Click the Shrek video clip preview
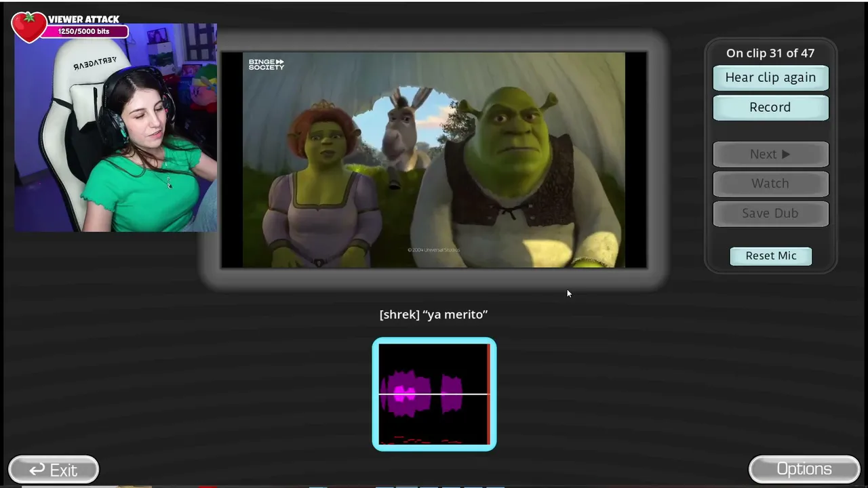This screenshot has width=868, height=488. pyautogui.click(x=434, y=160)
